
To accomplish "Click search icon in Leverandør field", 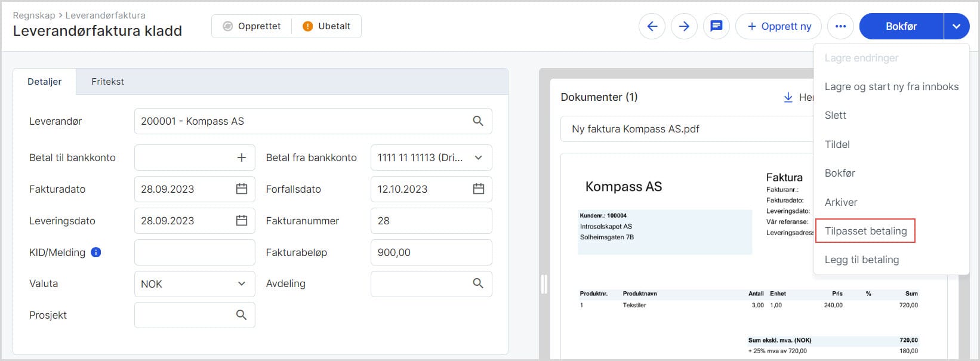I will pos(478,121).
